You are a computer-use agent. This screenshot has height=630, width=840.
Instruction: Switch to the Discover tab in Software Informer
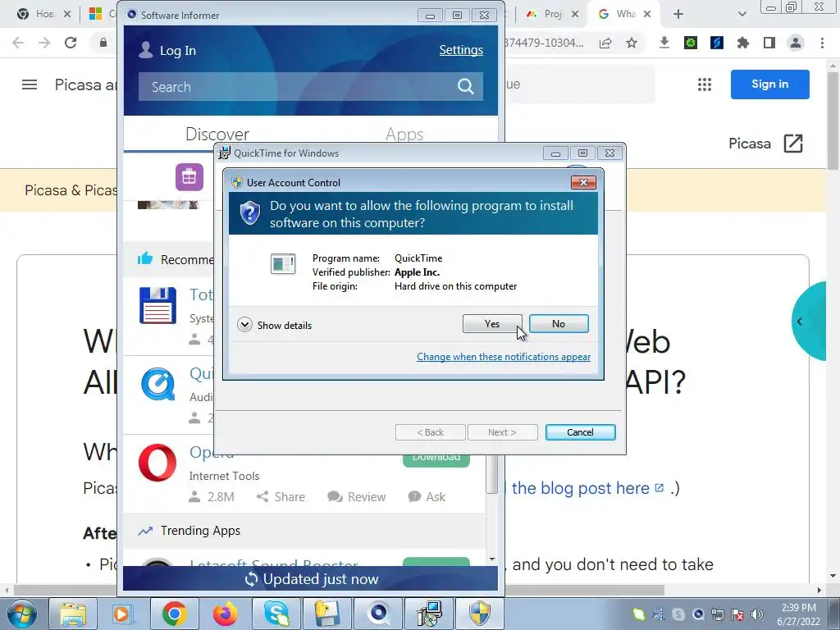pyautogui.click(x=217, y=134)
